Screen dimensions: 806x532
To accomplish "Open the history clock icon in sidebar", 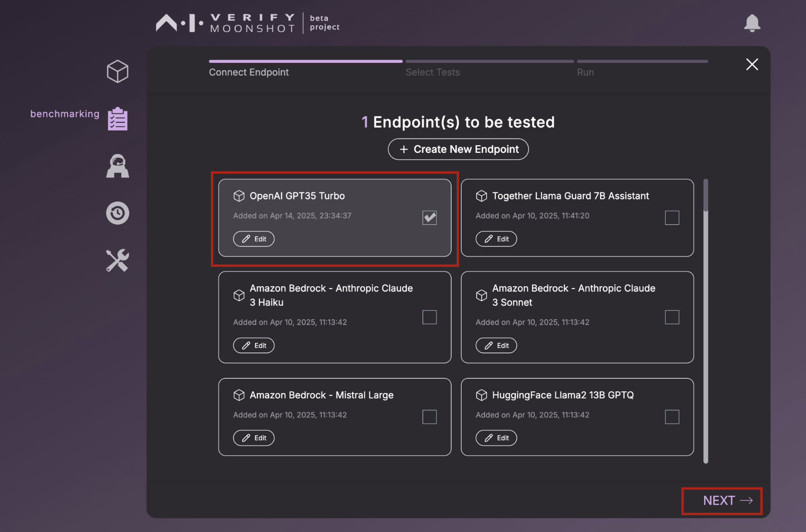I will point(117,213).
